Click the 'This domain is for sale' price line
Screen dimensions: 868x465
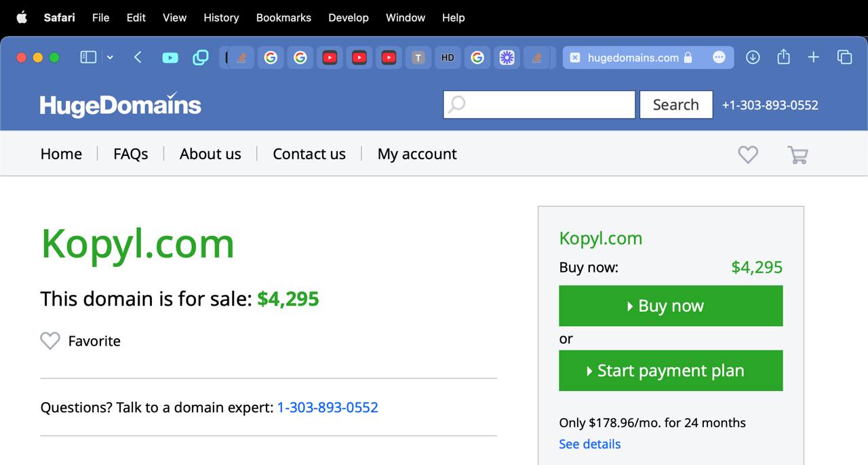point(180,299)
